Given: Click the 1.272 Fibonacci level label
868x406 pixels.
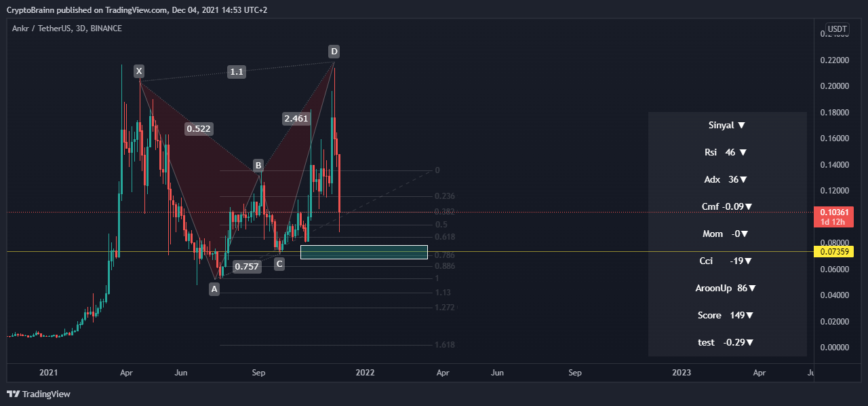Looking at the screenshot, I should click(x=445, y=308).
